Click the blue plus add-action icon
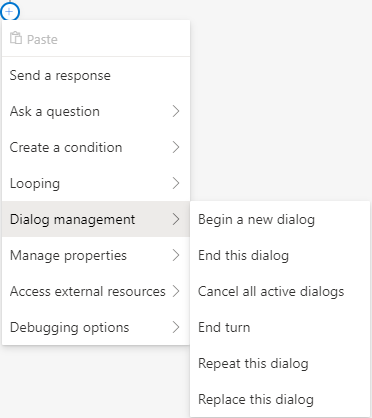Screen dimensions: 372x418 (x=9, y=12)
